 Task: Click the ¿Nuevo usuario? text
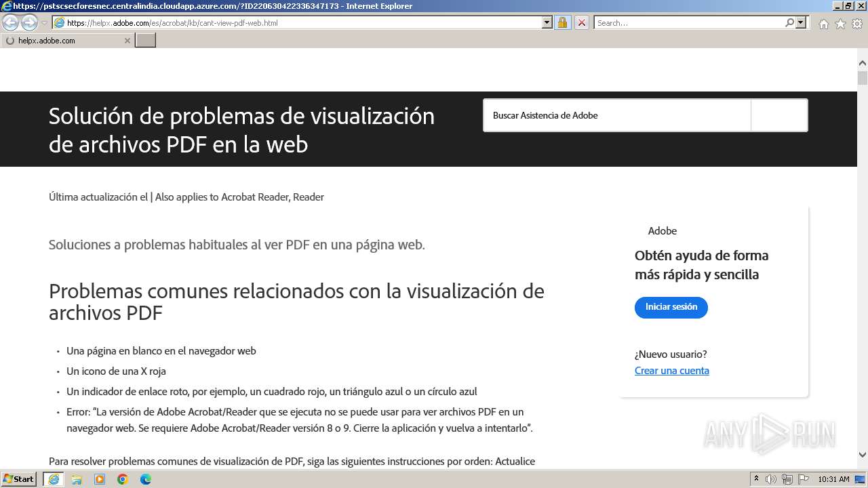pos(671,354)
